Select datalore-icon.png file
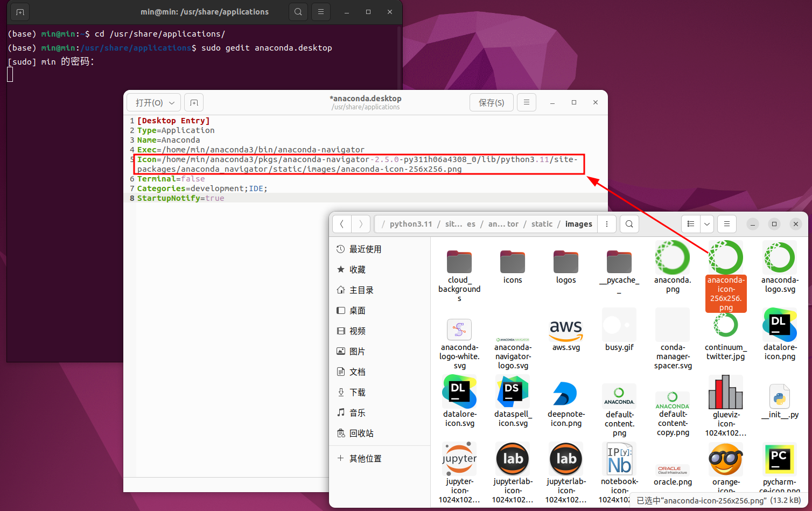Screen dimensions: 812x511 [x=780, y=334]
